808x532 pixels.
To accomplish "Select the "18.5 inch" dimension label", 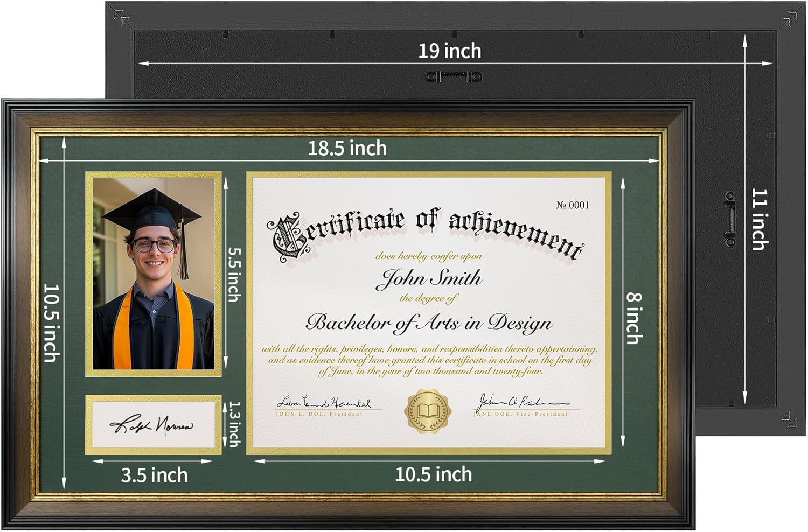I will click(x=347, y=148).
